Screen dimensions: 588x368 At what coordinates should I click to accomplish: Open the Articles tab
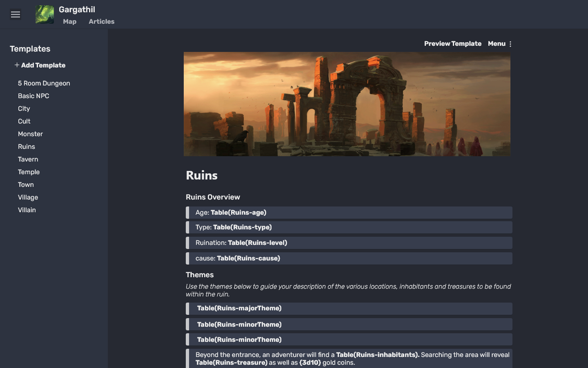tap(102, 22)
